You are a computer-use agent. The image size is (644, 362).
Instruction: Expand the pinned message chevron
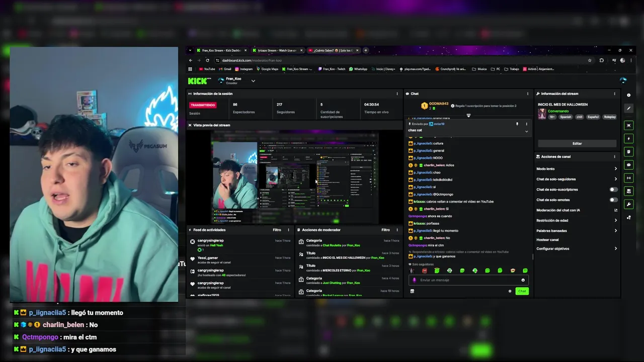526,131
